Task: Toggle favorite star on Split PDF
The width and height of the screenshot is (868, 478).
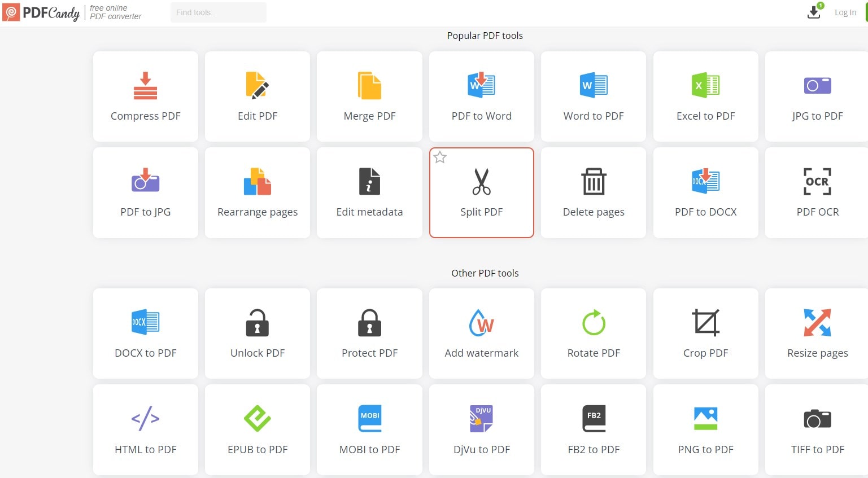Action: point(440,157)
